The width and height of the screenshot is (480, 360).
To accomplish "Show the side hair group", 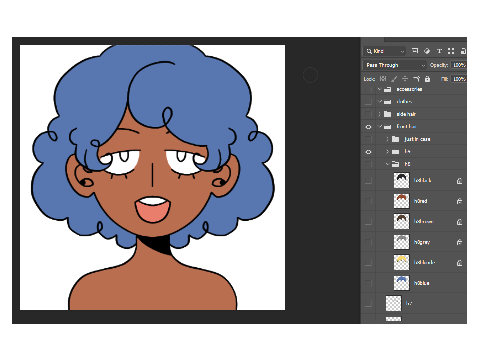I will click(x=368, y=114).
